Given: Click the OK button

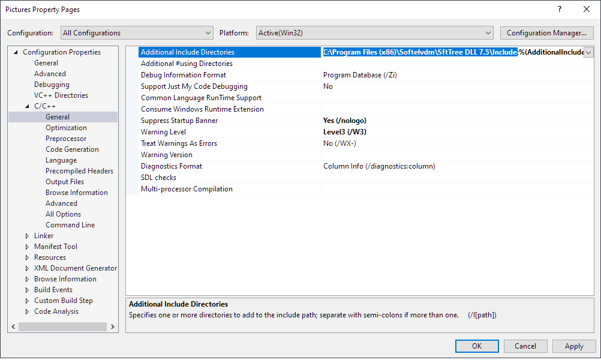Looking at the screenshot, I should [477, 346].
